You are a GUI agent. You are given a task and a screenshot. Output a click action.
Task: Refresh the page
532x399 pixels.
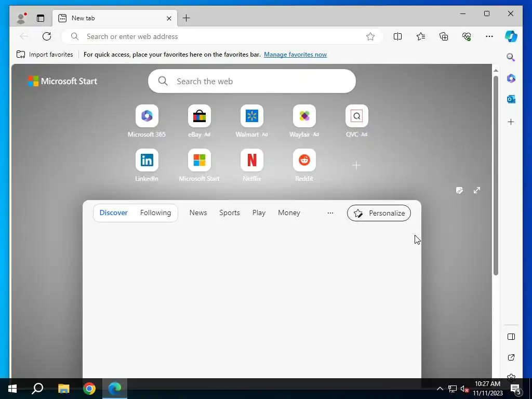click(46, 36)
